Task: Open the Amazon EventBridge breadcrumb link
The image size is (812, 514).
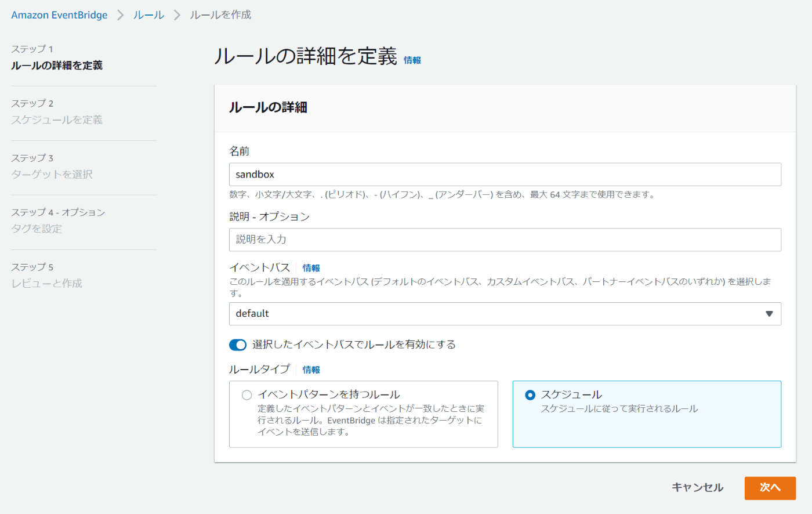Action: pos(59,15)
